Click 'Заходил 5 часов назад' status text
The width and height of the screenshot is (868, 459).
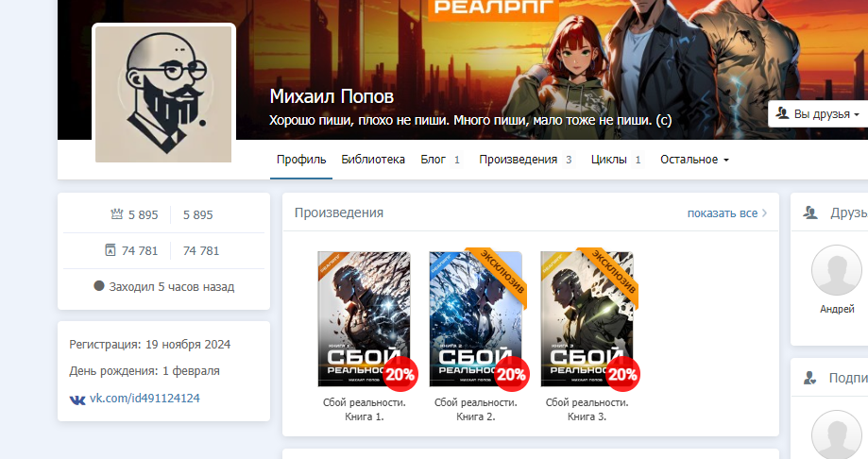tap(172, 287)
